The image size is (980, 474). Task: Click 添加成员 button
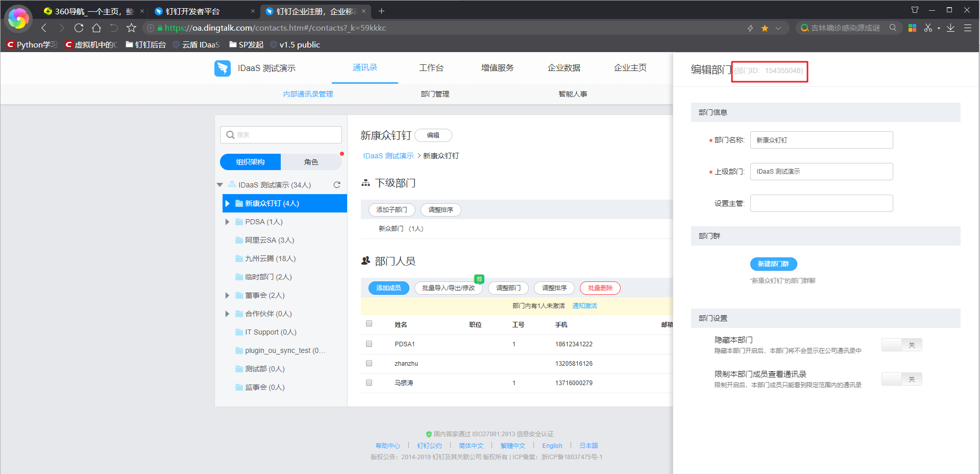[388, 288]
